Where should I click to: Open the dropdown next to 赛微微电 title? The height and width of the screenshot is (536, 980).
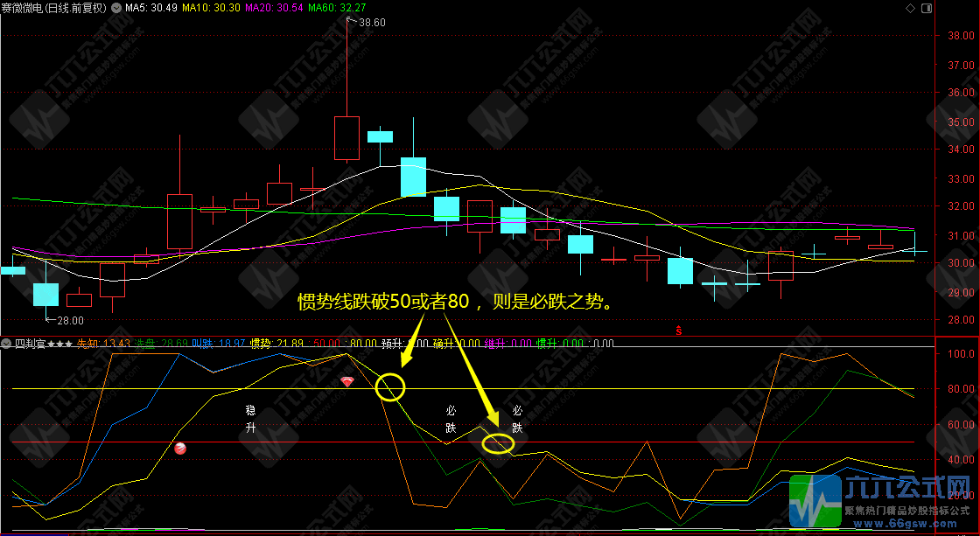pyautogui.click(x=116, y=8)
